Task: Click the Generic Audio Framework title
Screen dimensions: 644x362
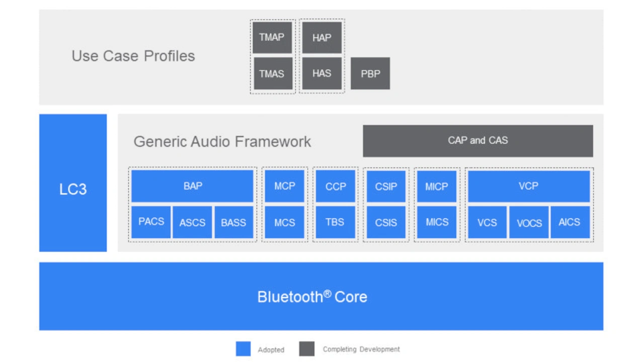Action: pyautogui.click(x=222, y=142)
